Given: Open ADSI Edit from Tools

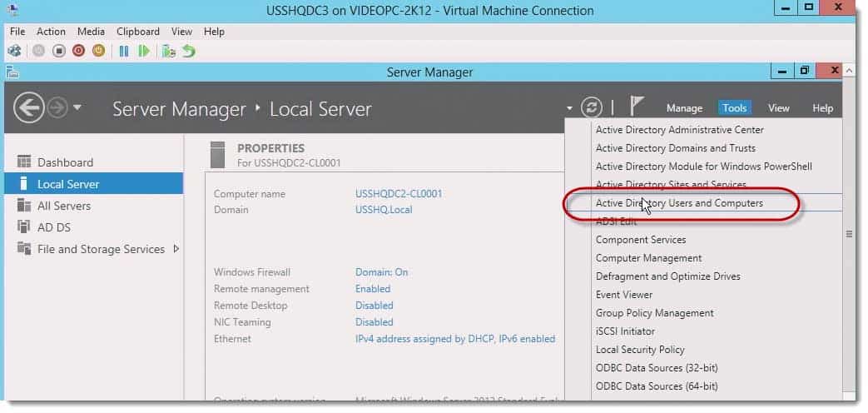Looking at the screenshot, I should (x=616, y=221).
